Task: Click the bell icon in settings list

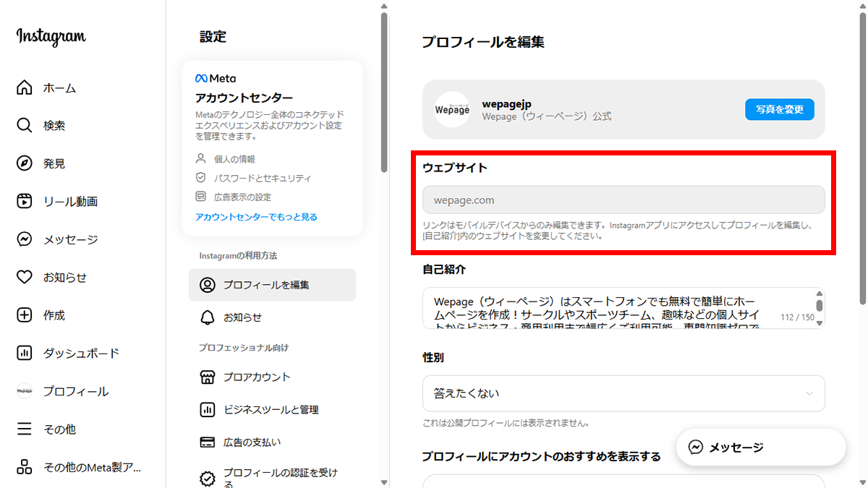Action: click(208, 317)
